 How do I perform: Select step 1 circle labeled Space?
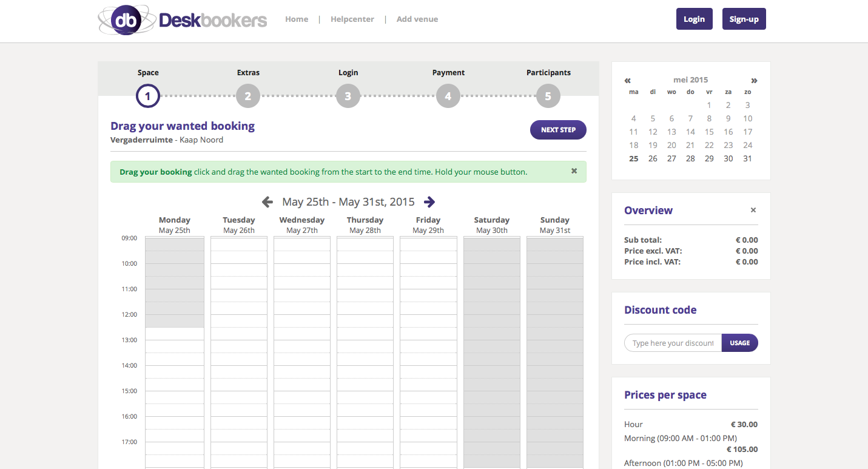(147, 95)
